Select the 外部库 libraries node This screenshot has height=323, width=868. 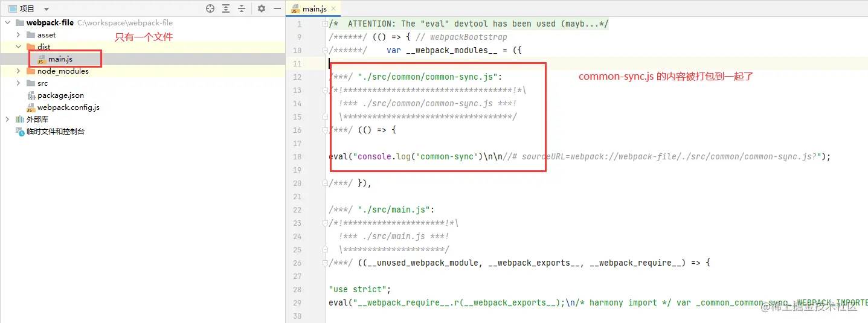coord(37,120)
